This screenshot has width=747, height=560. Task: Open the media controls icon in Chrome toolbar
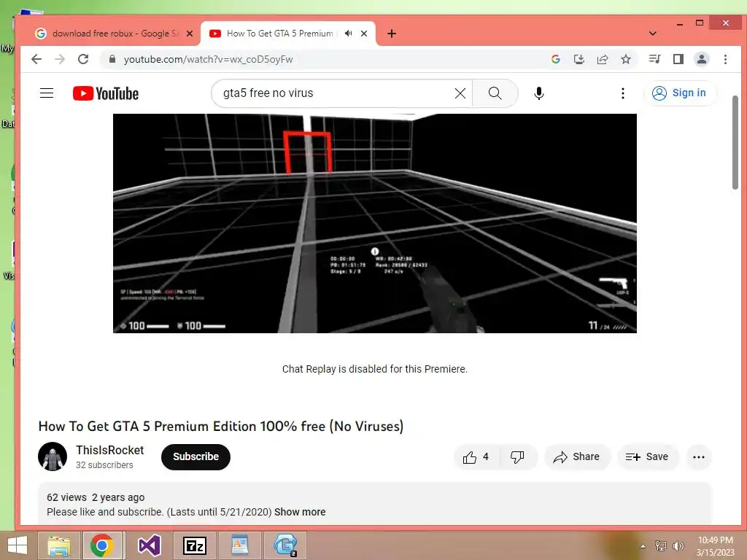coord(654,59)
